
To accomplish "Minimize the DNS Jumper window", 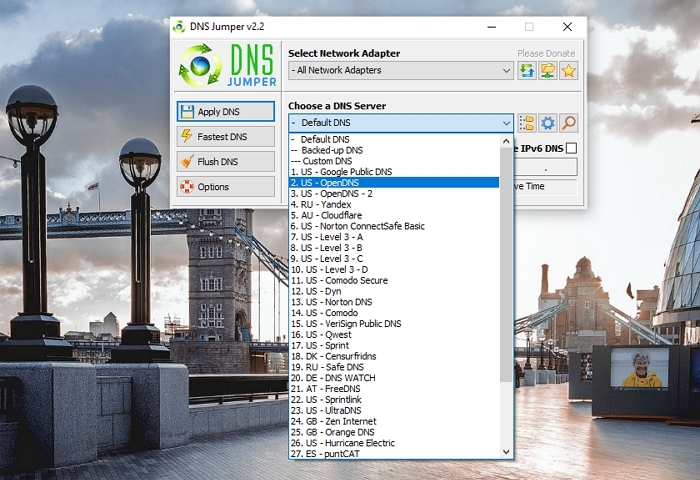I will (x=492, y=27).
